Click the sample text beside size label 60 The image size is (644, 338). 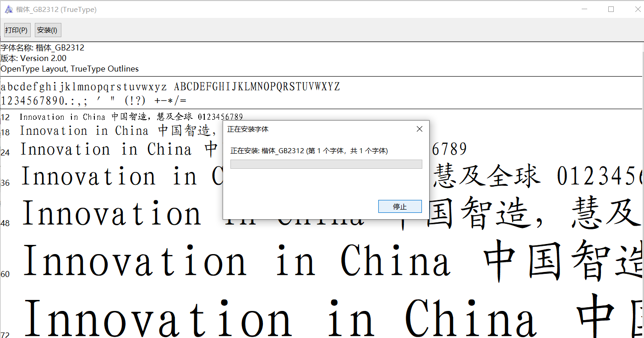tap(333, 260)
